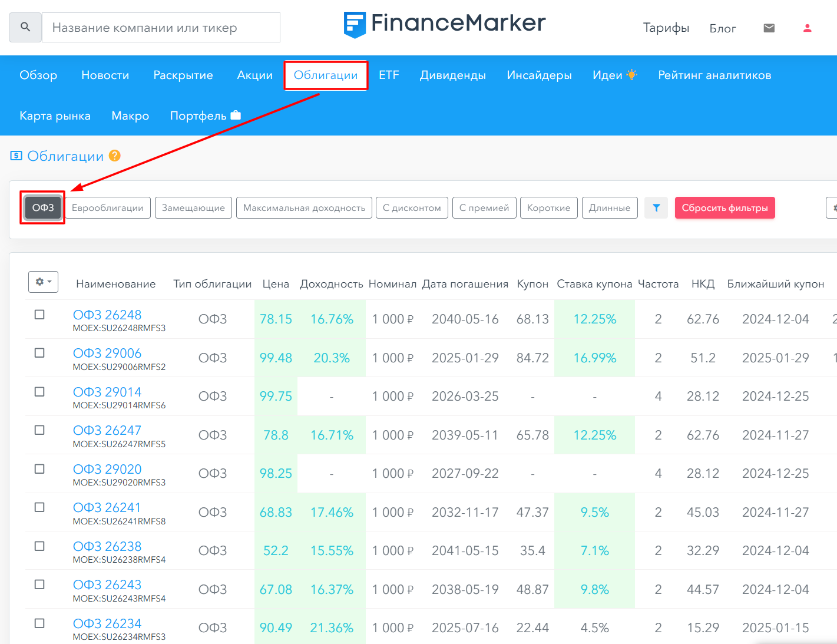Screen dimensions: 837x644
Task: Open bond ОФЗ 26243 link
Action: pyautogui.click(x=107, y=584)
